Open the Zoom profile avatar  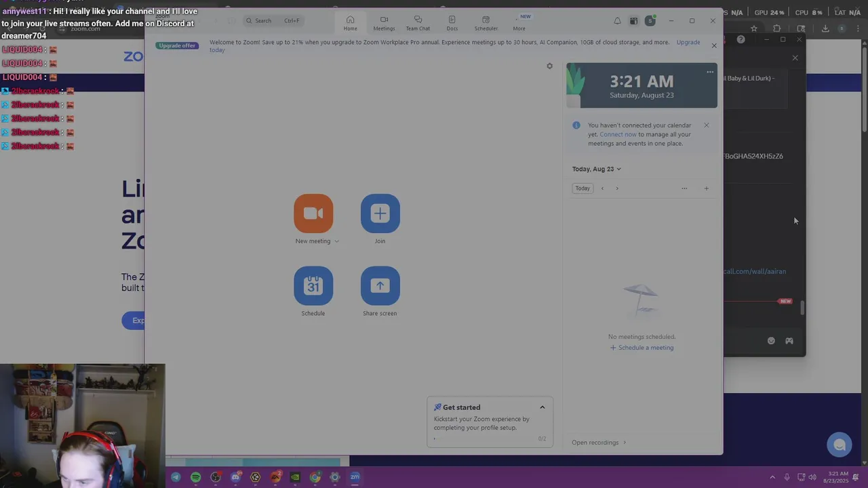(650, 21)
